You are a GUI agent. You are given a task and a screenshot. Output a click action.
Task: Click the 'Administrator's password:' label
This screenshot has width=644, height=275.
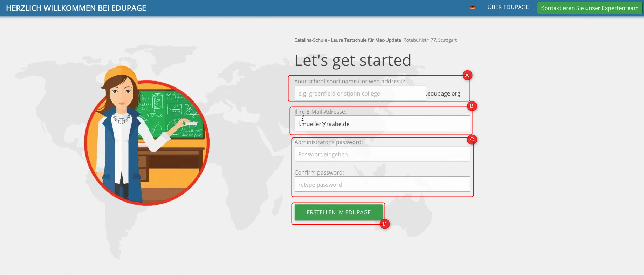click(x=329, y=142)
